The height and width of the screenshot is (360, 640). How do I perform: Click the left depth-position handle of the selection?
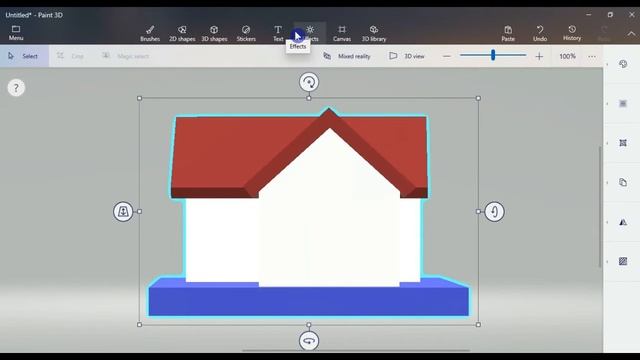point(123,211)
